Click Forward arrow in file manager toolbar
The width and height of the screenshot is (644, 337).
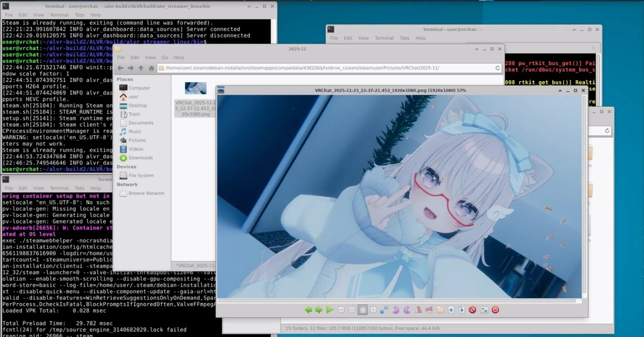[131, 68]
